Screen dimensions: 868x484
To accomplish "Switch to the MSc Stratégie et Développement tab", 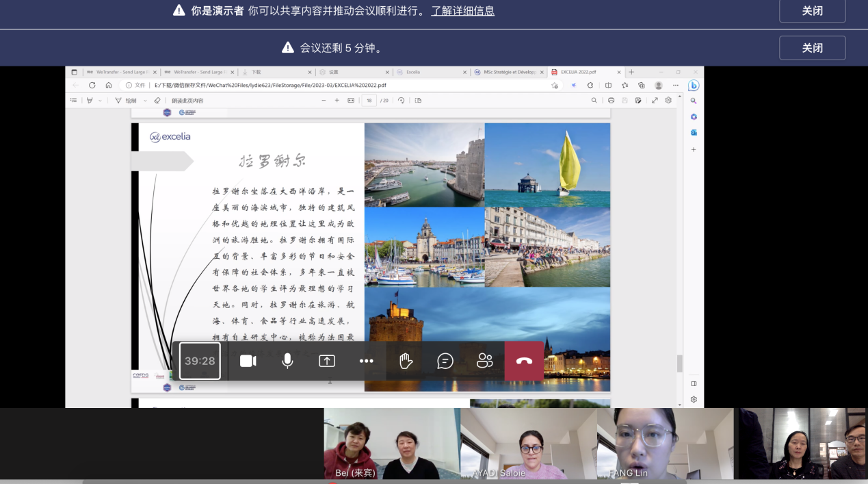I will [510, 72].
